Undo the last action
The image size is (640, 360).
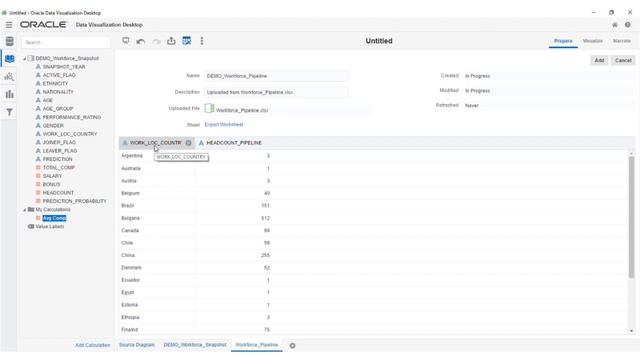[141, 41]
